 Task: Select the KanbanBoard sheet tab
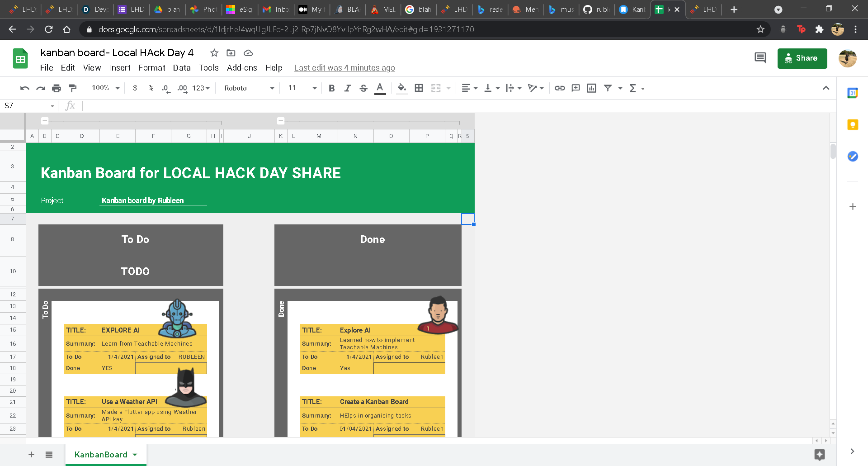[106, 455]
